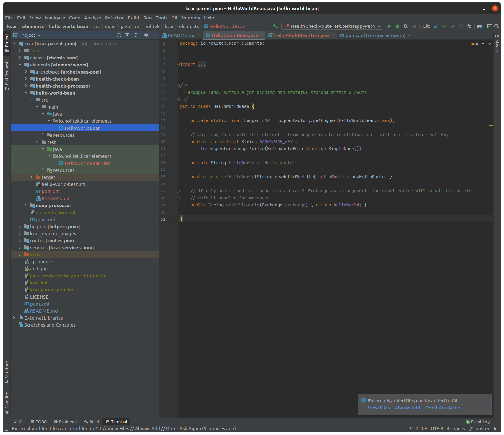Screen dimensions: 504x435
Task: Toggle tool window bars icon in status corner
Action: click(7, 429)
